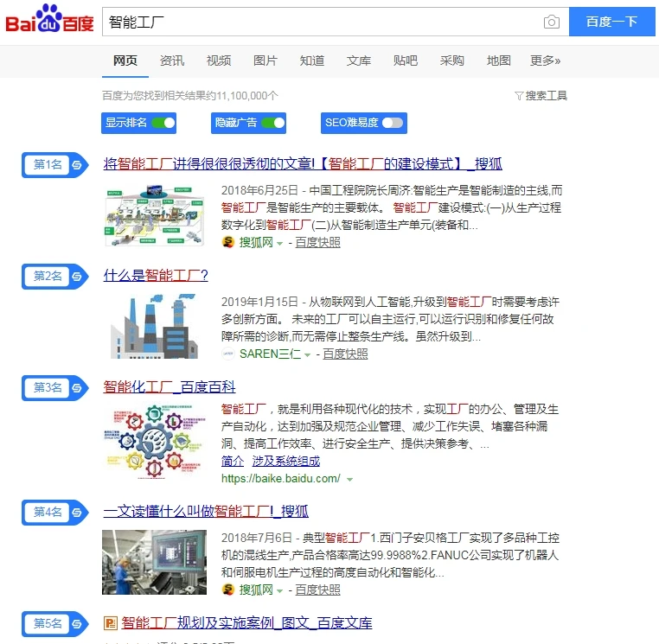The width and height of the screenshot is (659, 644).
Task: Open 百度快照 for first result
Action: tap(317, 242)
